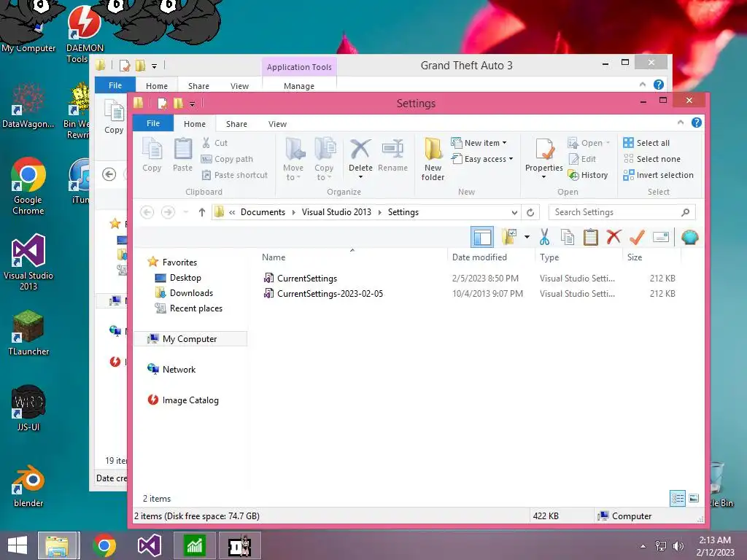
Task: Click Invert selection in the ribbon
Action: (x=659, y=175)
